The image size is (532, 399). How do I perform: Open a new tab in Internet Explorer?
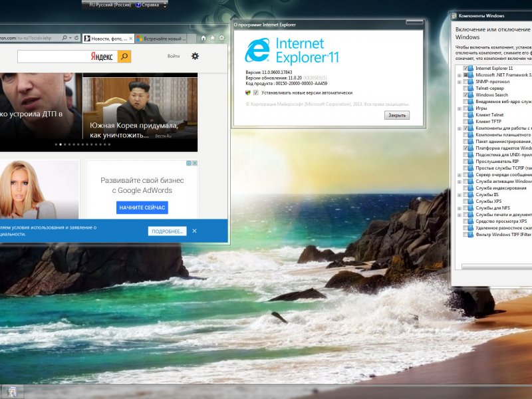(x=192, y=39)
